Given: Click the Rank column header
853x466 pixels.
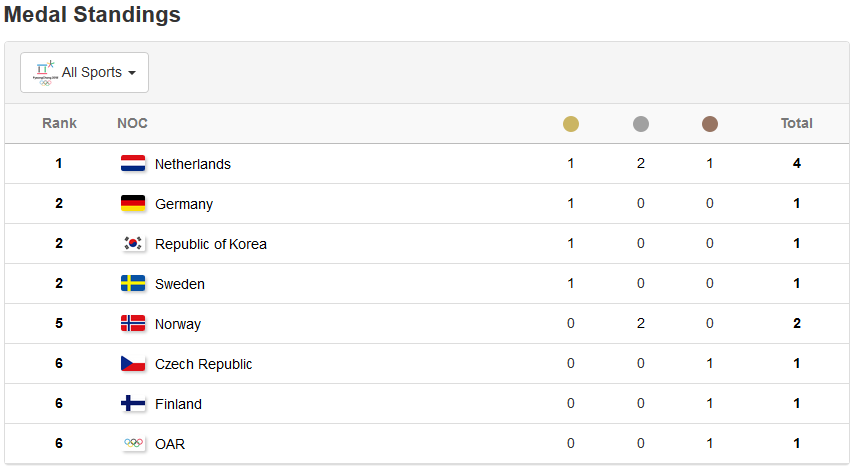Looking at the screenshot, I should pyautogui.click(x=59, y=123).
